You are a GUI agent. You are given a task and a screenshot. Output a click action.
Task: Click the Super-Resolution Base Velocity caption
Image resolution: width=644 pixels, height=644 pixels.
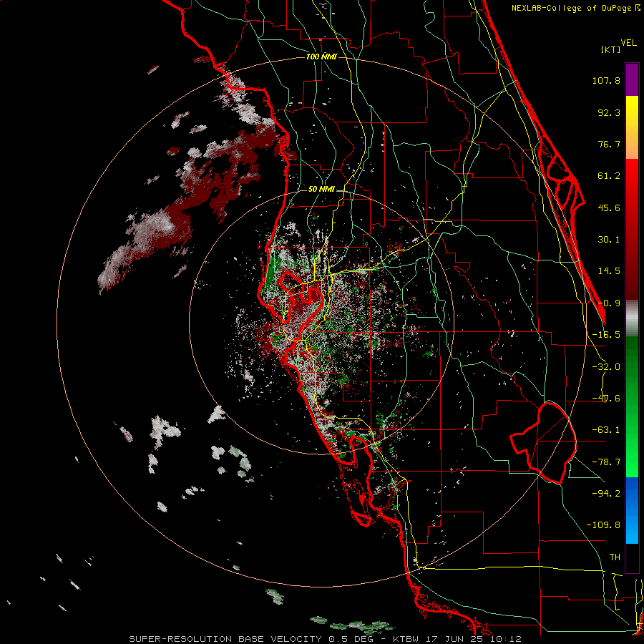(325, 639)
